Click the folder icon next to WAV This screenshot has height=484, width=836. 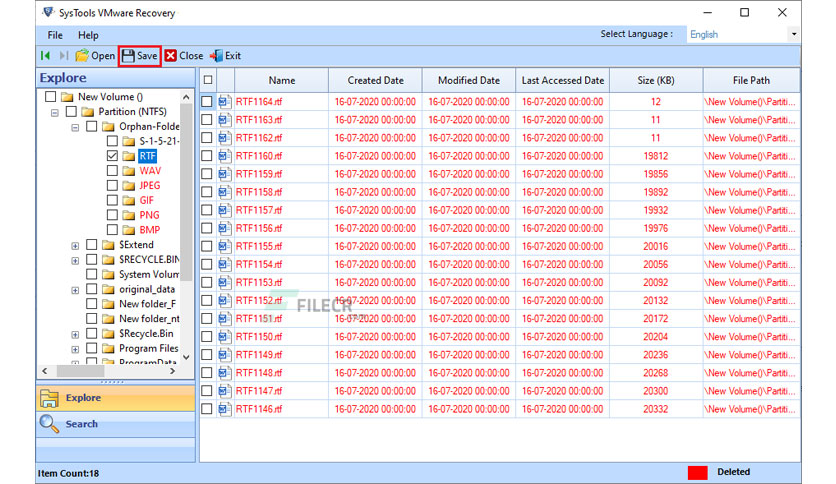(x=128, y=171)
